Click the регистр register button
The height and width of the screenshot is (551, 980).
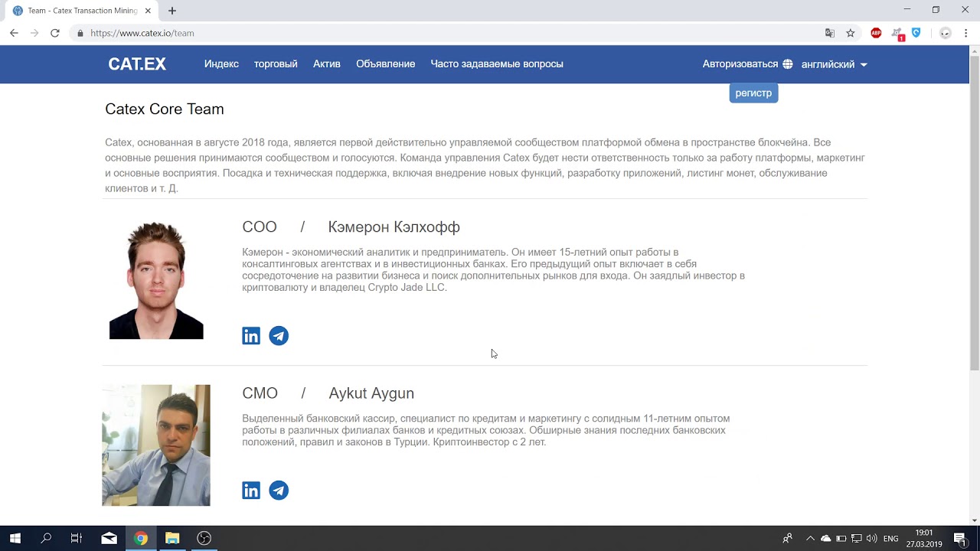[753, 93]
